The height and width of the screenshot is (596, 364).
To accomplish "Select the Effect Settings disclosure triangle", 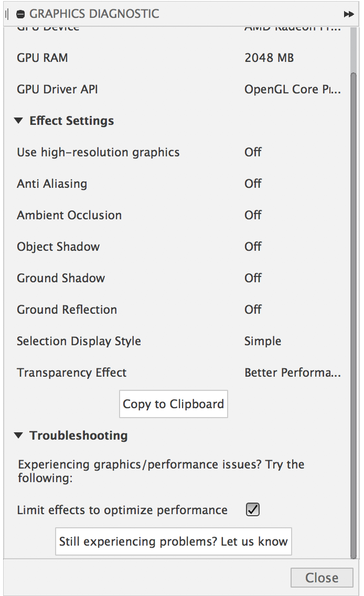I will click(x=18, y=120).
